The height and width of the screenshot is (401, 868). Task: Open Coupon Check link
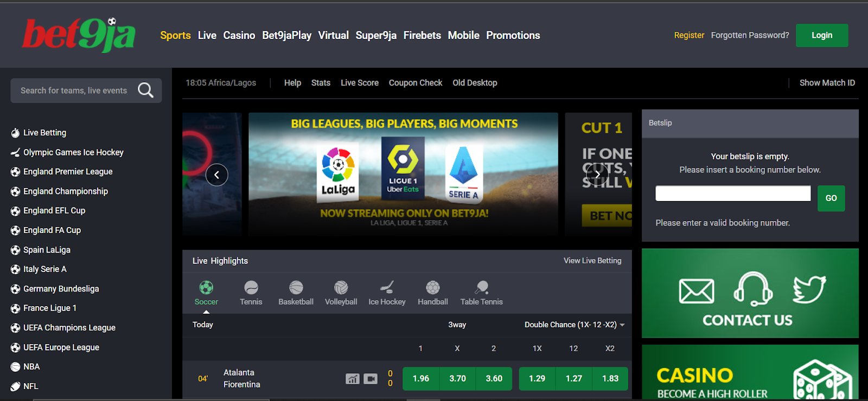point(416,83)
